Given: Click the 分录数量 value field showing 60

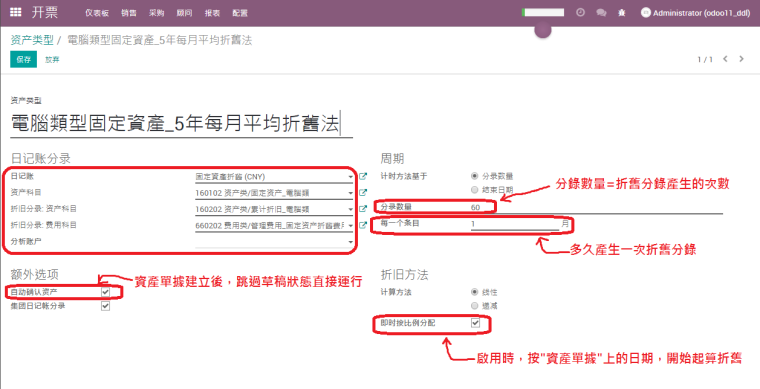Looking at the screenshot, I should click(x=596, y=207).
